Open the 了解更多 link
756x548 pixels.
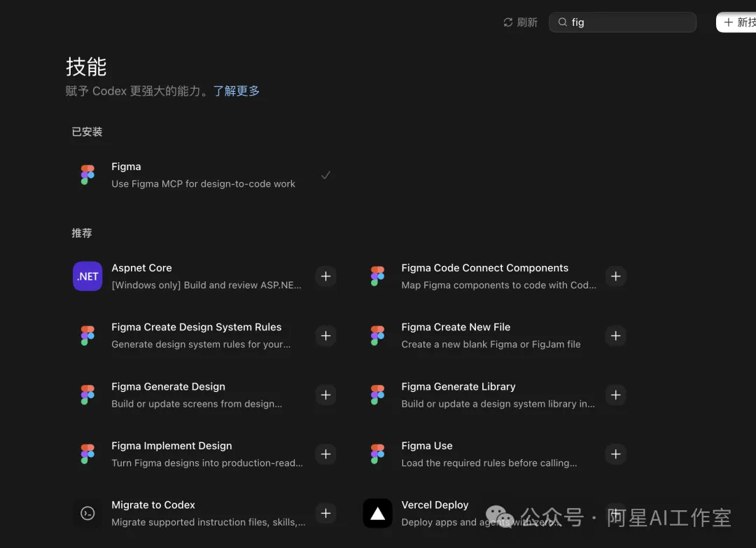(237, 90)
